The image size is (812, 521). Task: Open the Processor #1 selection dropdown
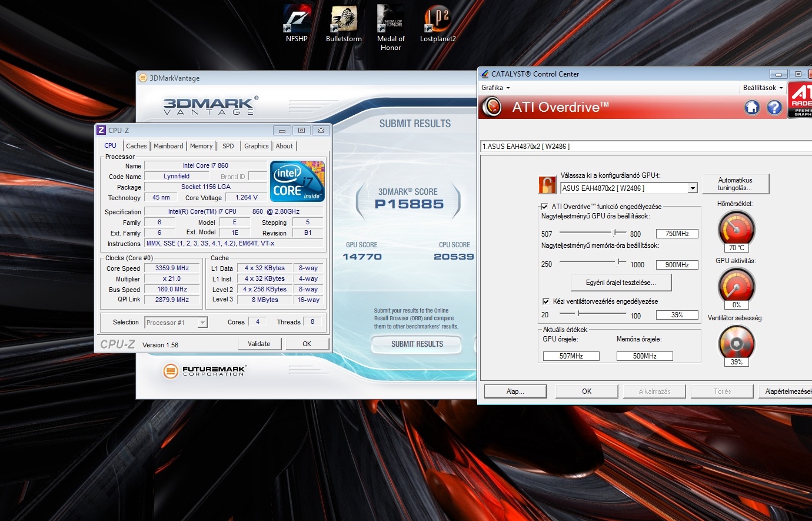(x=176, y=323)
